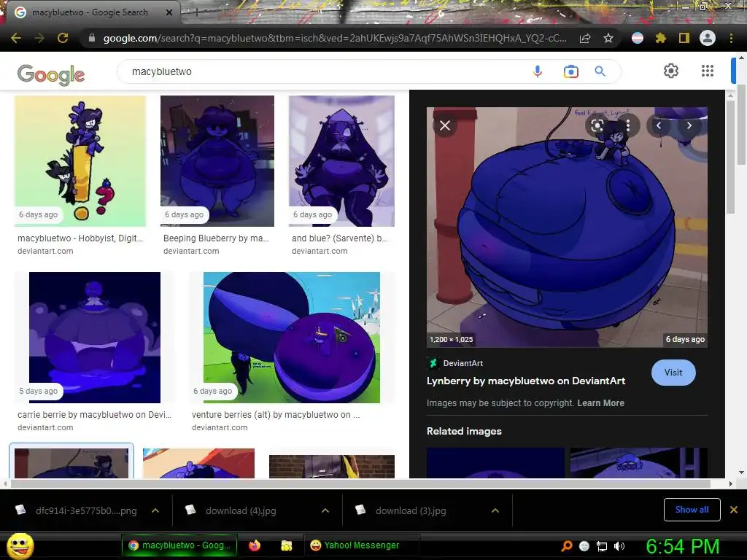Search by image with camera icon
This screenshot has height=560, width=747.
pos(570,71)
